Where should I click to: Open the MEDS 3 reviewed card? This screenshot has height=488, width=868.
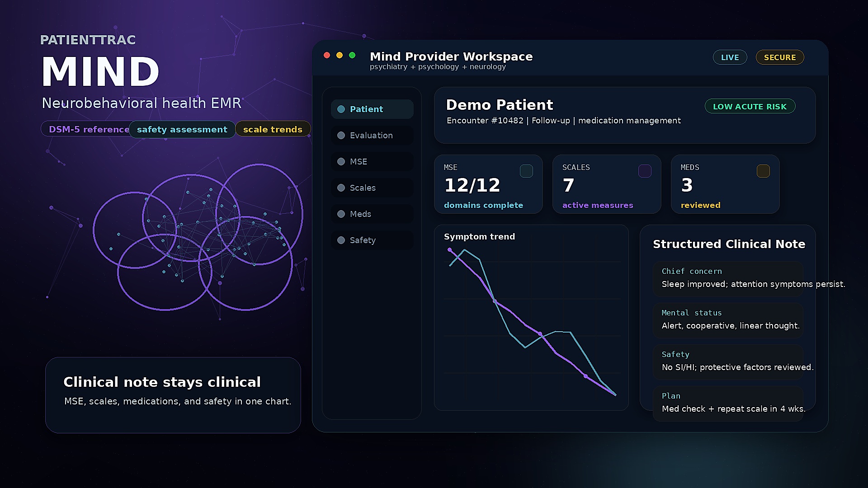click(725, 184)
